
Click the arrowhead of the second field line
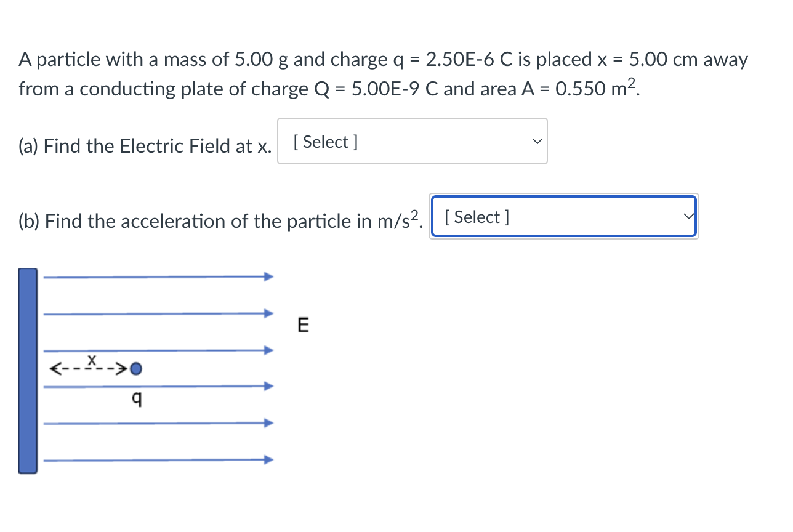pyautogui.click(x=269, y=313)
